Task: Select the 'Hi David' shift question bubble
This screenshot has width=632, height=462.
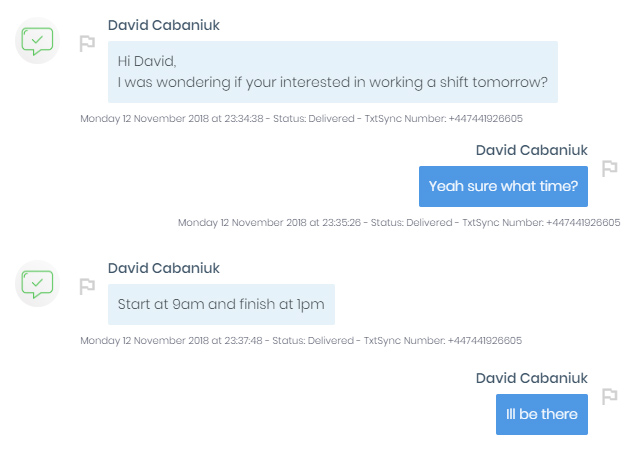Action: [332, 72]
